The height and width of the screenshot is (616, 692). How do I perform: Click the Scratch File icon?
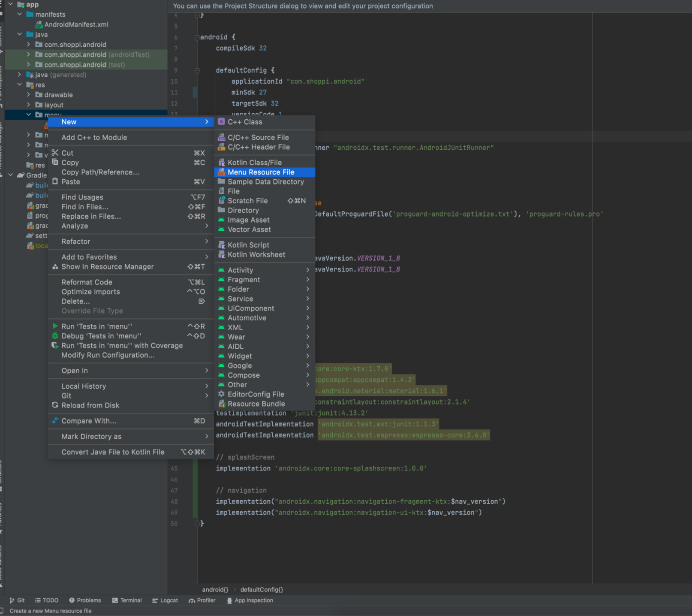point(221,201)
